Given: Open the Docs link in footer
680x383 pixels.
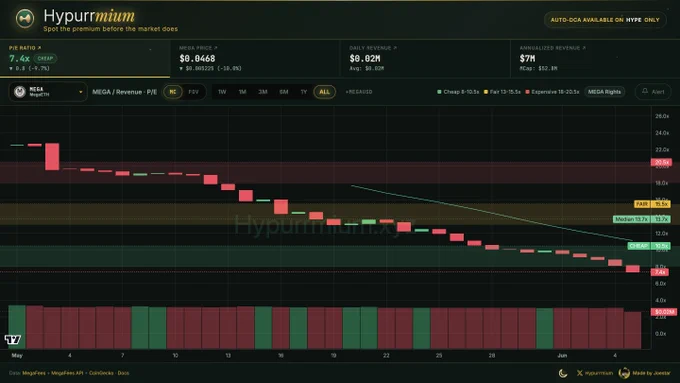Looking at the screenshot, I should click(123, 373).
